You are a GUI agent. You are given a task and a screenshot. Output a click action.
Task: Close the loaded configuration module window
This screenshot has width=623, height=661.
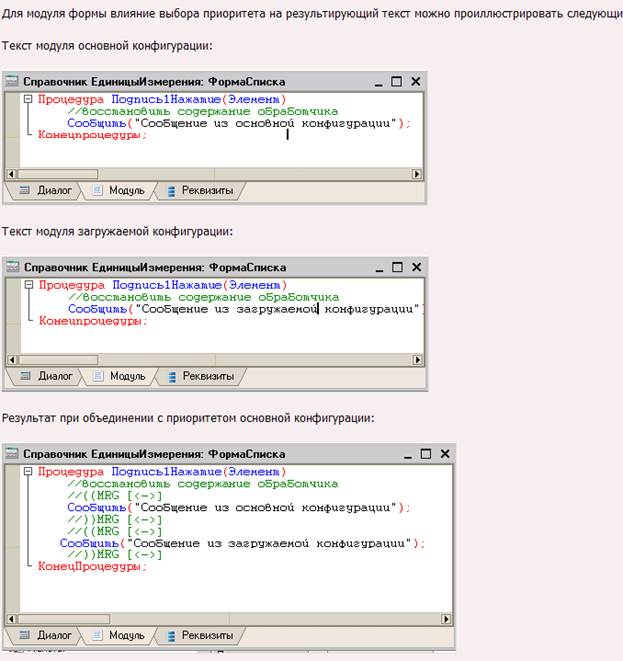pos(416,267)
